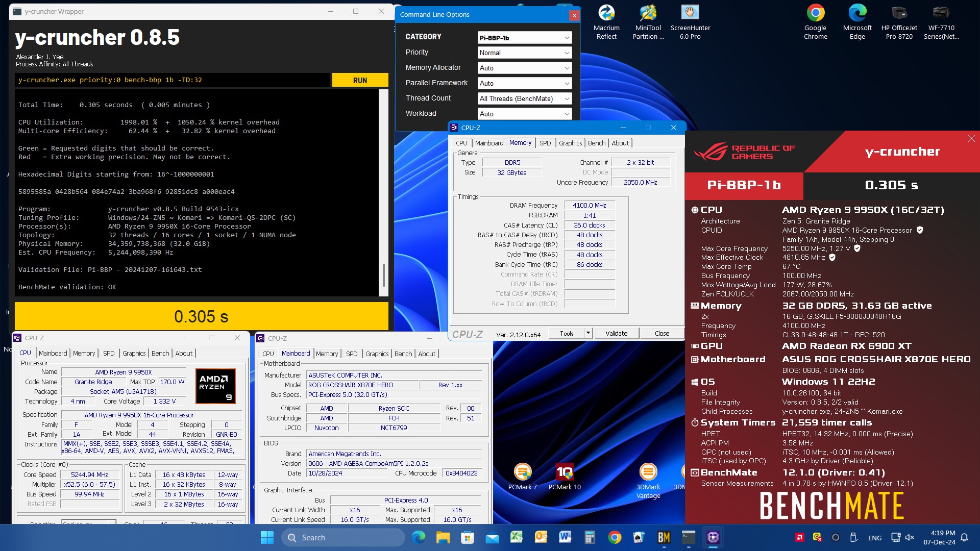The image size is (980, 551).
Task: Open ScreenHunter 6.0 Pro desktop icon
Action: (690, 22)
